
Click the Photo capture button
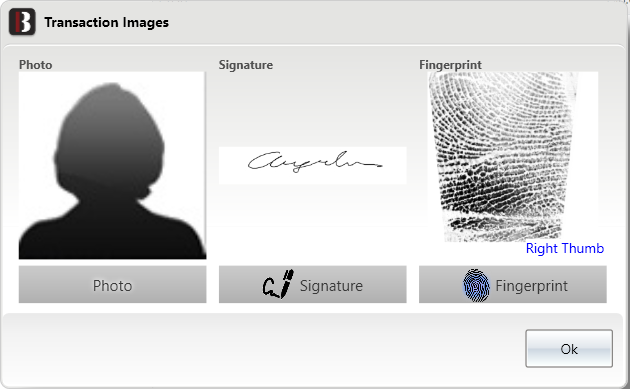pyautogui.click(x=112, y=284)
